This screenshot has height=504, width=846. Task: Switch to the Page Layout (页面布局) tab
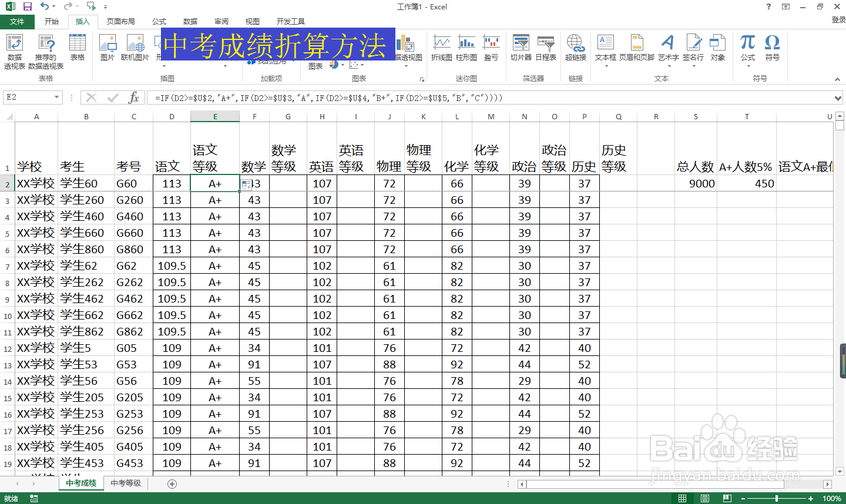[121, 22]
